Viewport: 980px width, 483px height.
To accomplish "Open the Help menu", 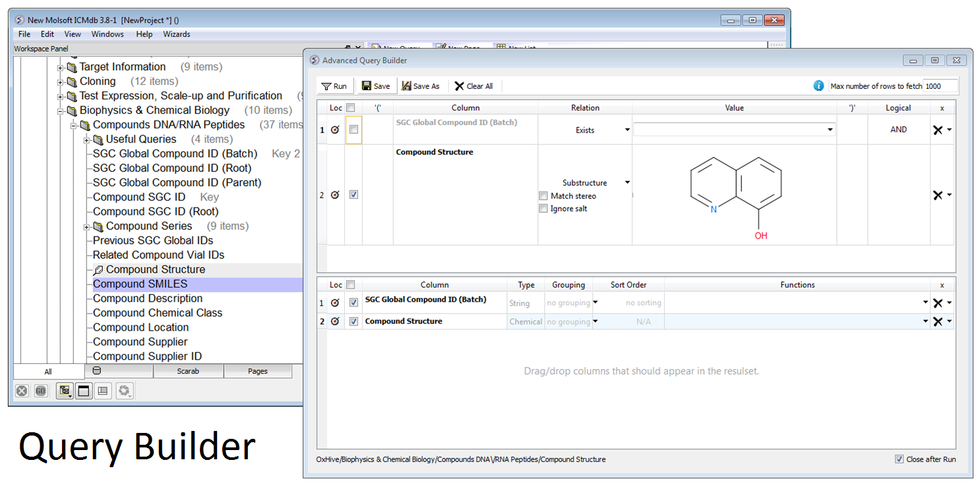I will point(144,34).
